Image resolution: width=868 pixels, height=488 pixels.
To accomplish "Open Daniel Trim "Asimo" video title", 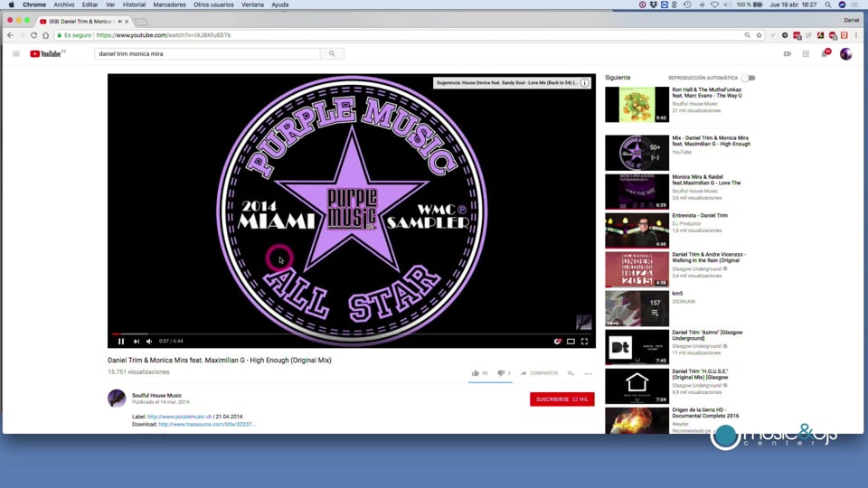I will 707,335.
